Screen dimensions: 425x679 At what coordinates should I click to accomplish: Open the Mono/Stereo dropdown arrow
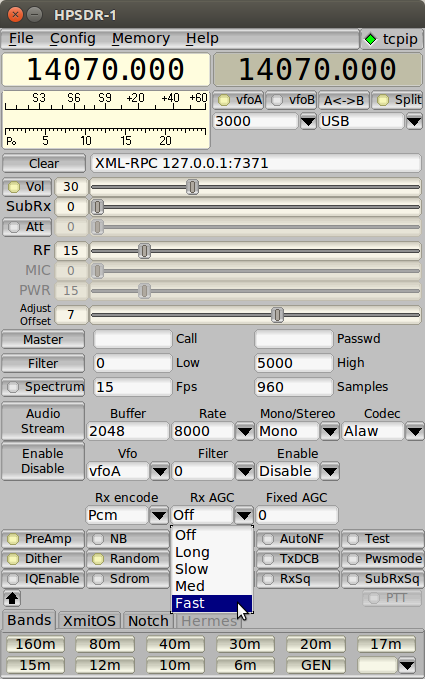[x=330, y=431]
